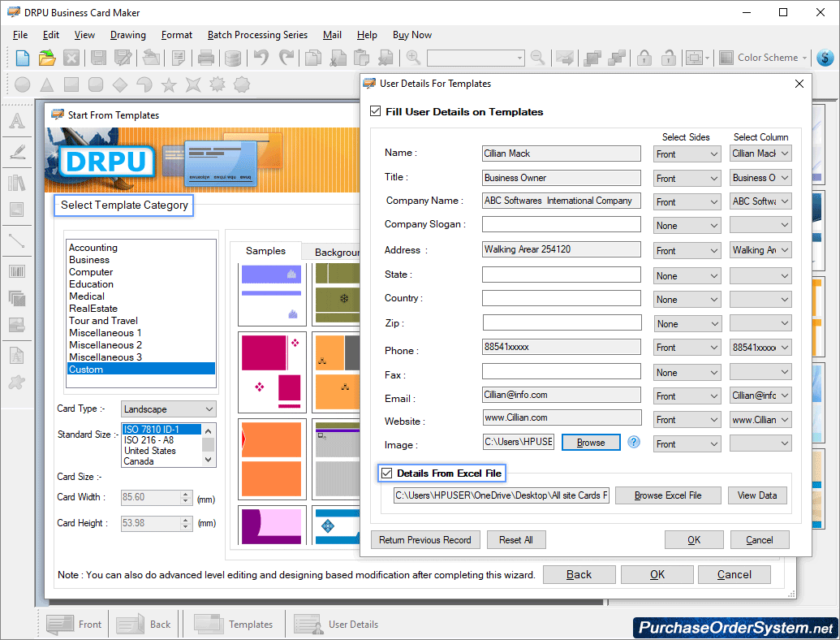Click the Browse button for Image
This screenshot has height=640, width=840.
(591, 442)
